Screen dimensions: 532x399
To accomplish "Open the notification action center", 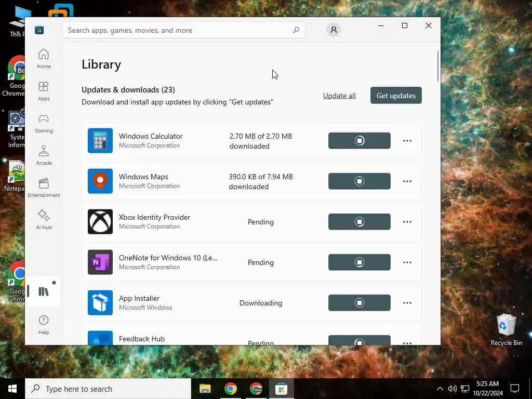I will (515, 389).
